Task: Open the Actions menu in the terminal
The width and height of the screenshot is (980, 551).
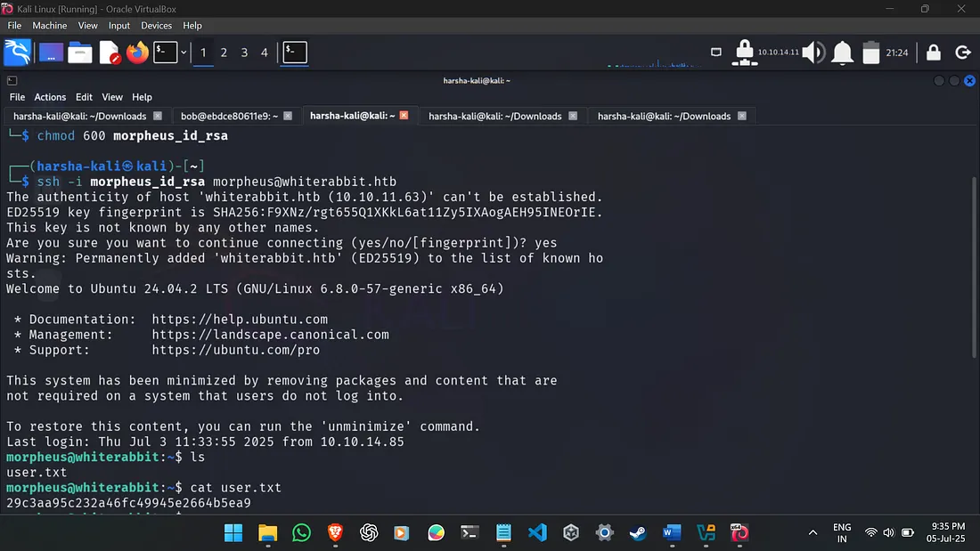Action: pyautogui.click(x=50, y=96)
